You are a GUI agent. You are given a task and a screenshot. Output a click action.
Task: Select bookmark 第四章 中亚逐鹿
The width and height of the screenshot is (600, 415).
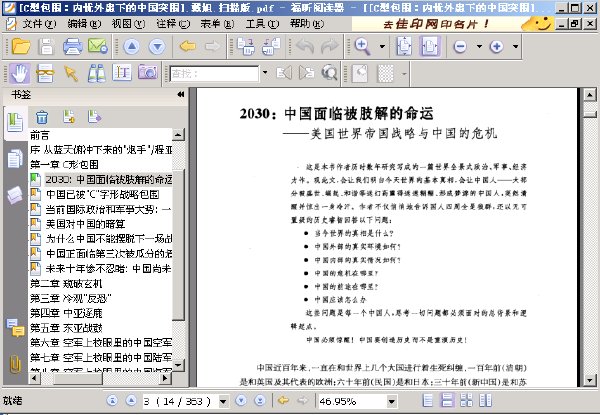[x=66, y=313]
